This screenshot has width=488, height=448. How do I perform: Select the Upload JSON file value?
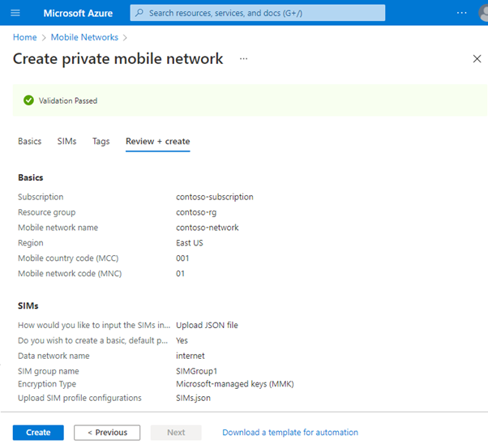pyautogui.click(x=207, y=325)
